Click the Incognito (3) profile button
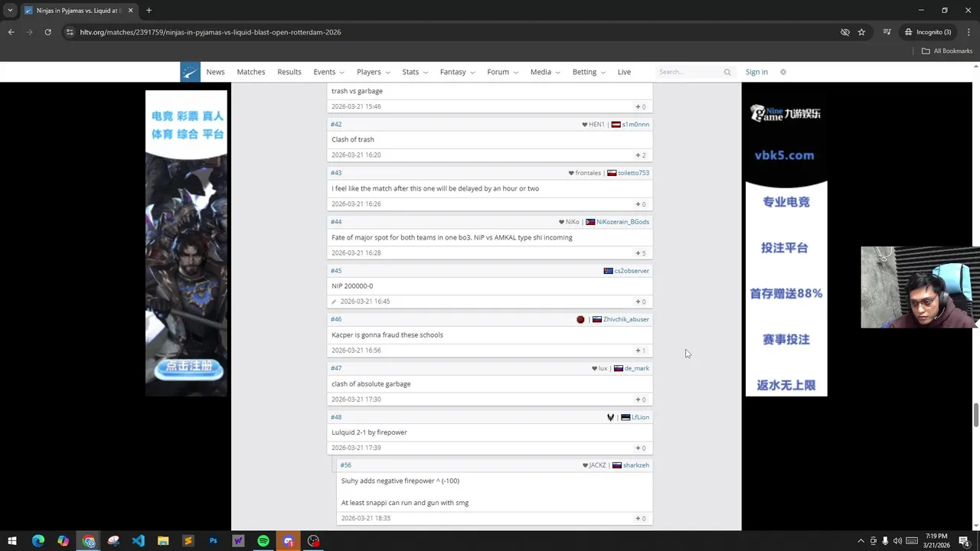 928,32
